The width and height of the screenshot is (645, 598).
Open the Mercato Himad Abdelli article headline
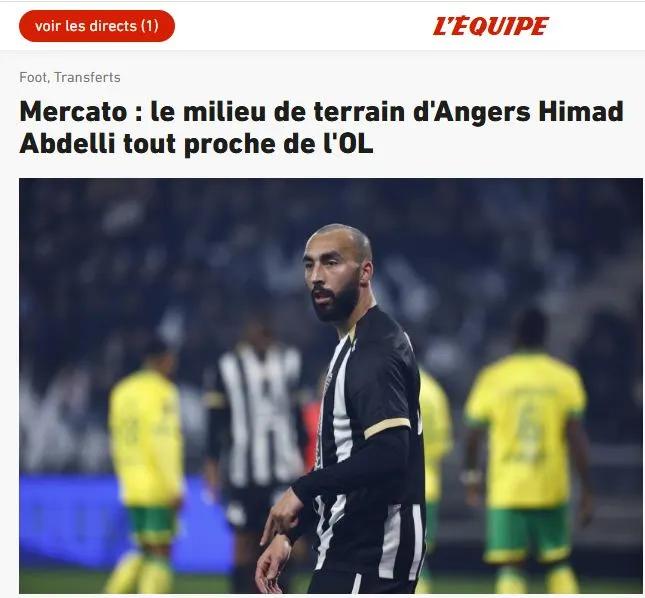(x=321, y=127)
